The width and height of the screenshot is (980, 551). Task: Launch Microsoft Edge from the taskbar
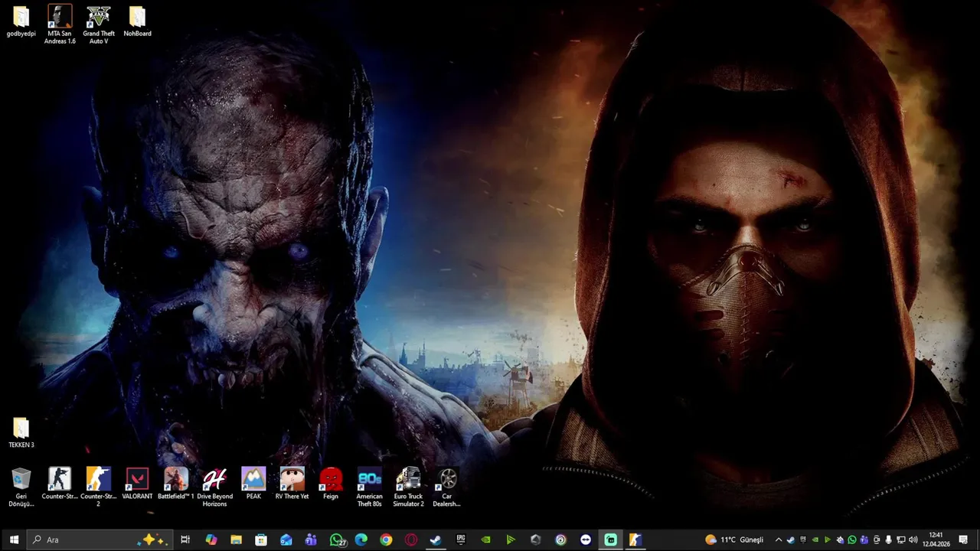pos(361,540)
